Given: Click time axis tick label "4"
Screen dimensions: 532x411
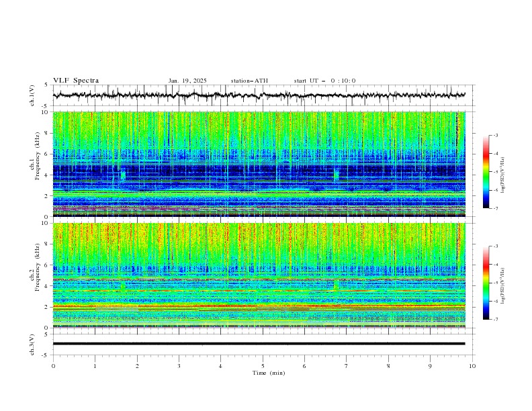Looking at the screenshot, I should [x=220, y=366].
